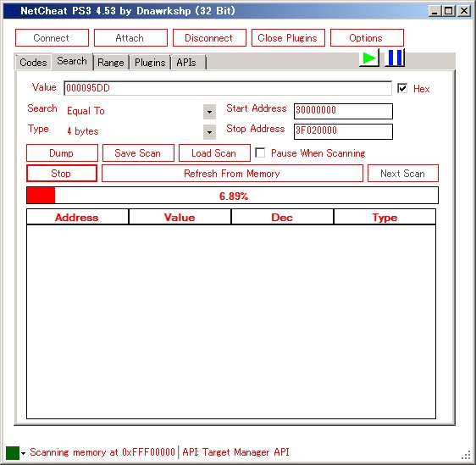Click the Stop Address field
476x465 pixels.
tap(343, 131)
